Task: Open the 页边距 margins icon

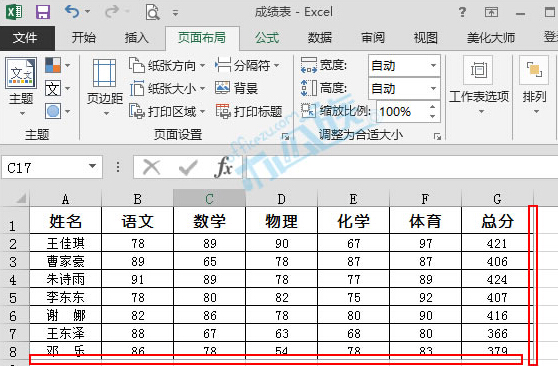Action: point(105,87)
